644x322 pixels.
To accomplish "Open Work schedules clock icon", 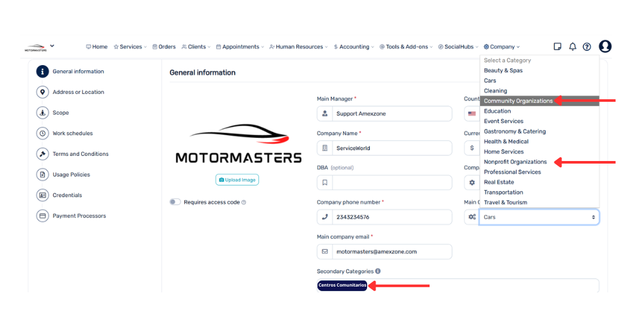I will tap(43, 133).
